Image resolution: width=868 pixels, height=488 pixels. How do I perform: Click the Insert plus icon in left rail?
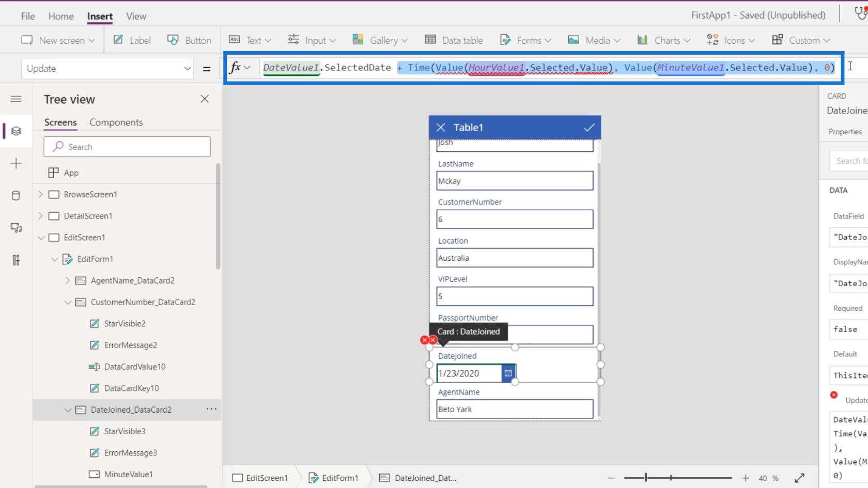coord(16,164)
